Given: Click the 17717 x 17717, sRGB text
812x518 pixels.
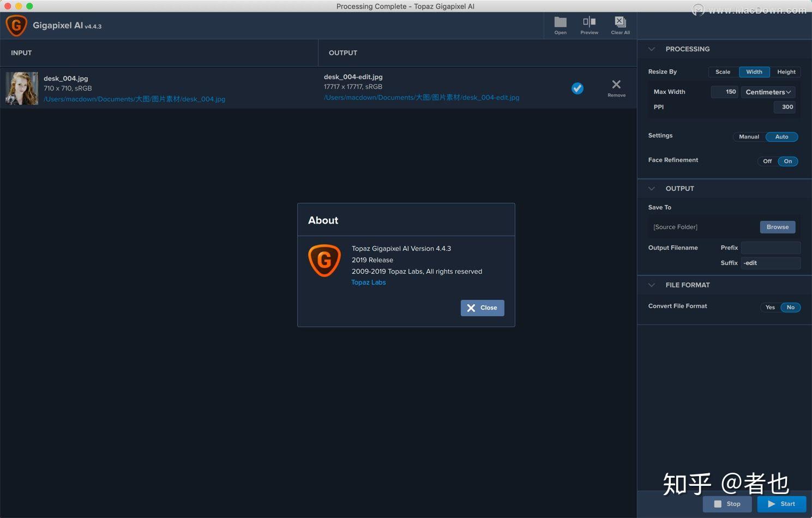Looking at the screenshot, I should (353, 87).
